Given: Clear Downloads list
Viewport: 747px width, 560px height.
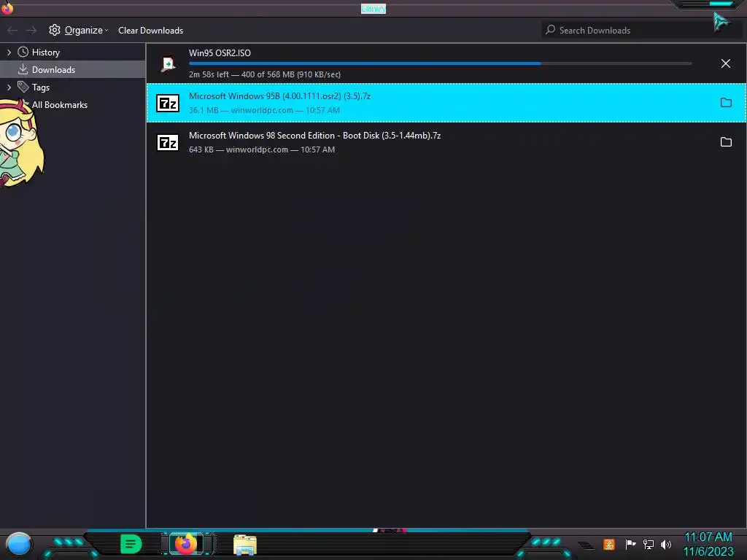Looking at the screenshot, I should tap(150, 31).
